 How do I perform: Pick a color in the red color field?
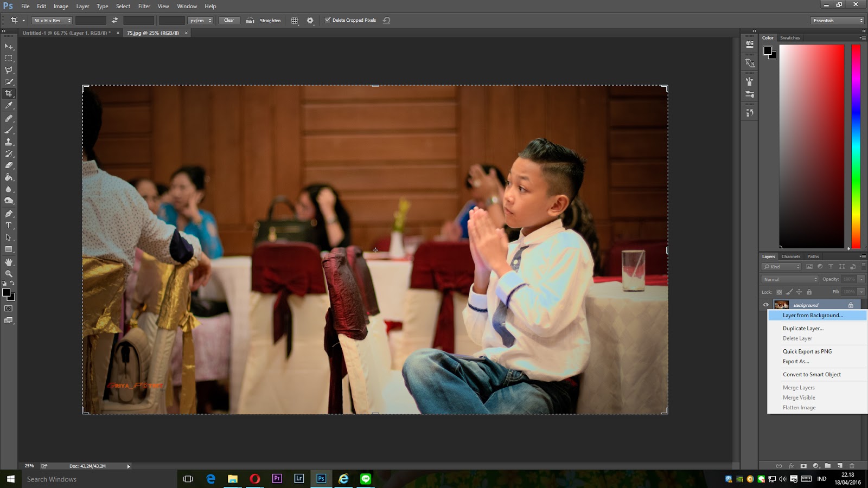tap(812, 146)
